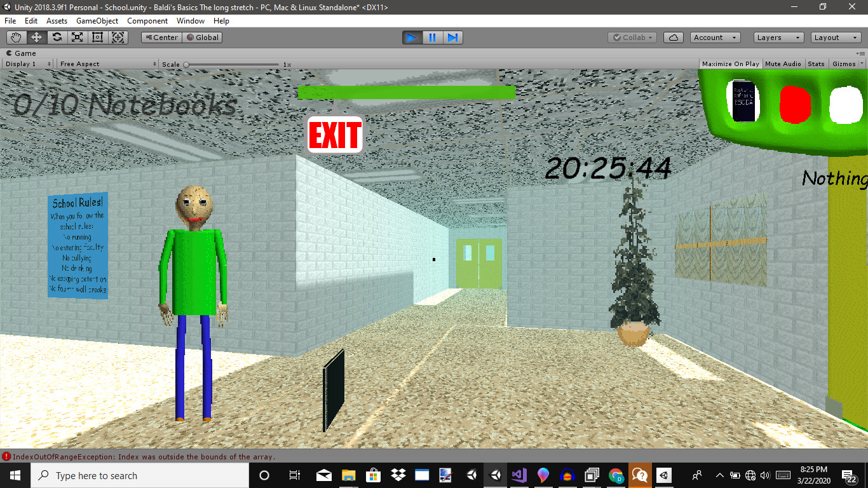The height and width of the screenshot is (488, 868).
Task: Open the Layout dropdown
Action: (836, 37)
